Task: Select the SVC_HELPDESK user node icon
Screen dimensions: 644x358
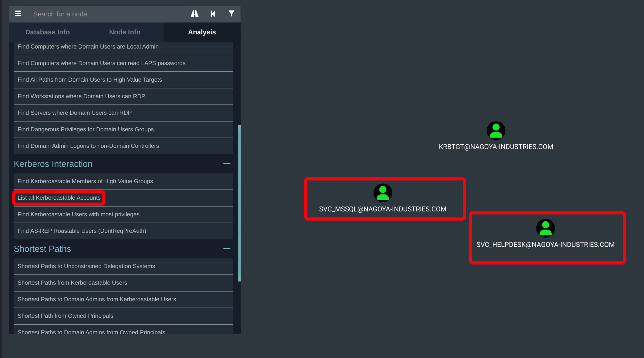Action: pyautogui.click(x=545, y=228)
